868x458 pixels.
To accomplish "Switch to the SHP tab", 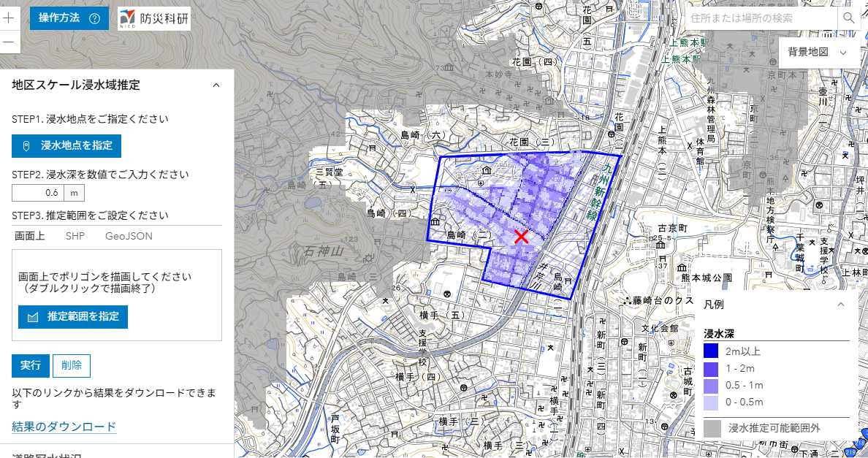I will coord(75,236).
